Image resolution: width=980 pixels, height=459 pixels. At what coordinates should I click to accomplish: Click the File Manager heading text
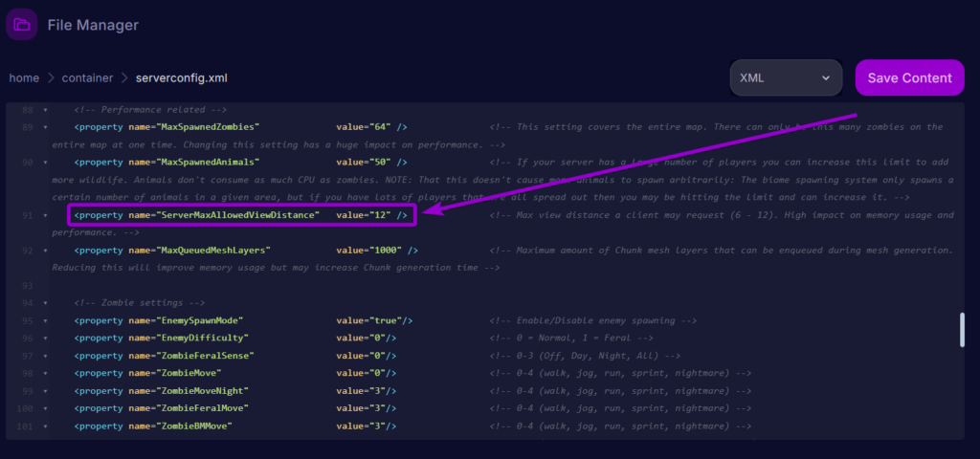click(x=93, y=25)
